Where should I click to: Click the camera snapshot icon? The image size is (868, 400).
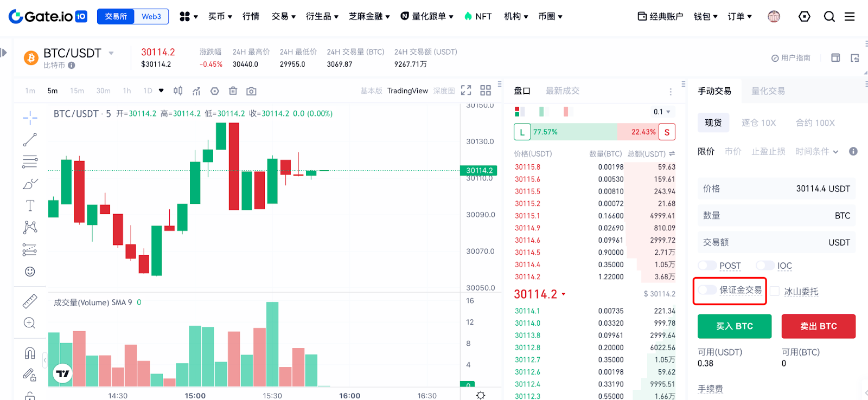251,91
